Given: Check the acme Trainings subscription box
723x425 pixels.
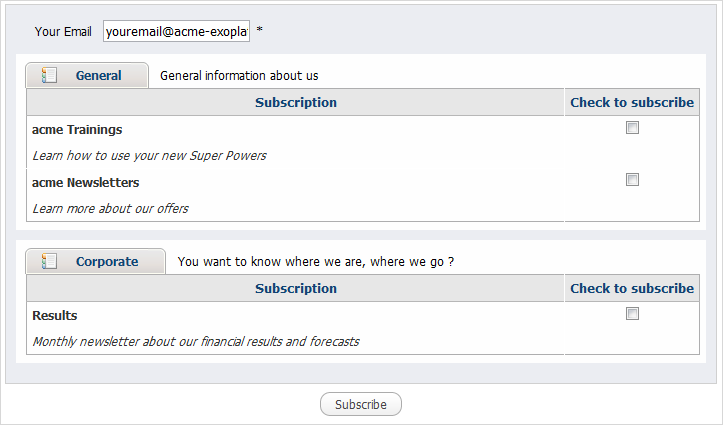Looking at the screenshot, I should [632, 128].
